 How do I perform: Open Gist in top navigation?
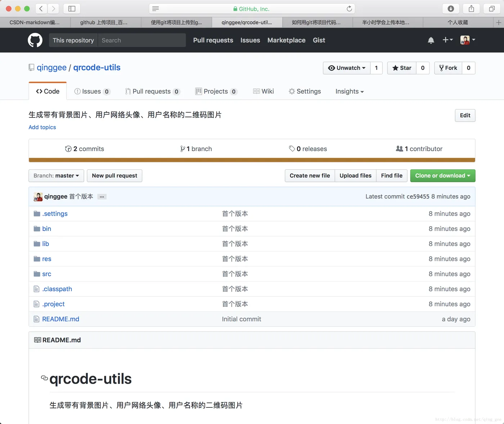pos(319,40)
